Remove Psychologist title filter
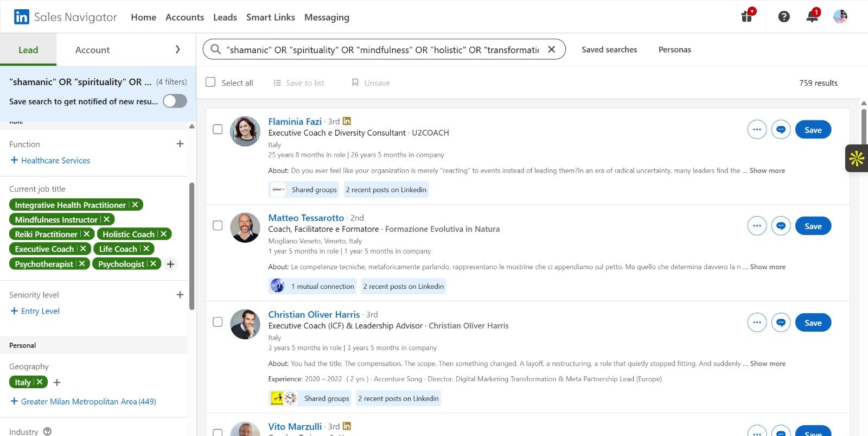This screenshot has width=868, height=436. (x=153, y=263)
